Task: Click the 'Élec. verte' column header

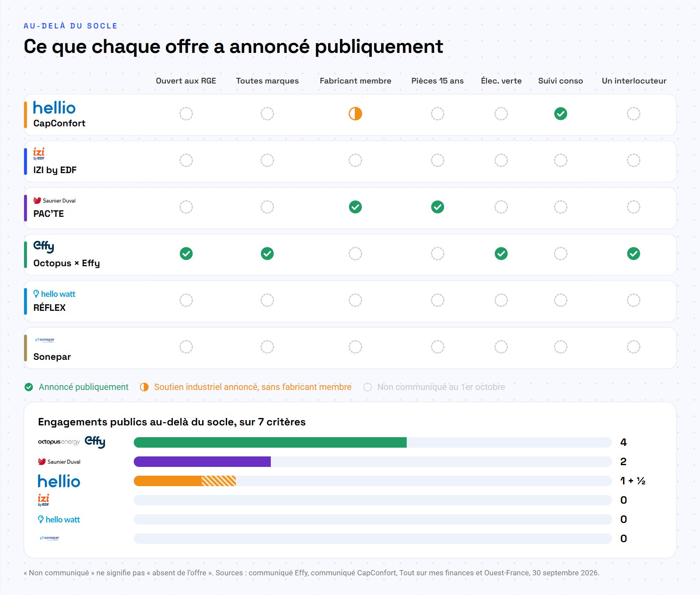Action: point(501,81)
